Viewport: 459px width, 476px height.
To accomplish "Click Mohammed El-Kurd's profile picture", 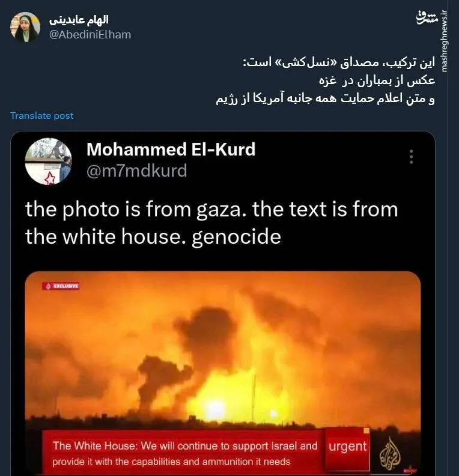I will click(48, 161).
